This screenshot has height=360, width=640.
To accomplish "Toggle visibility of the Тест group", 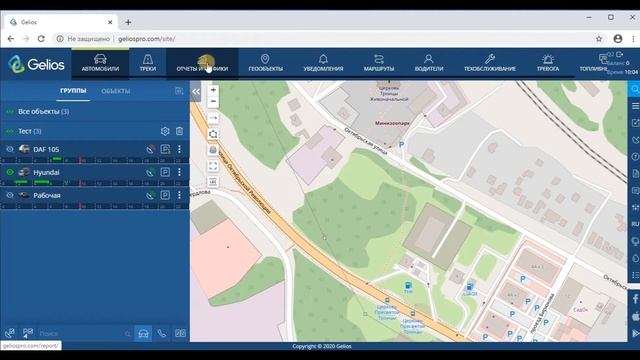I will (10, 131).
